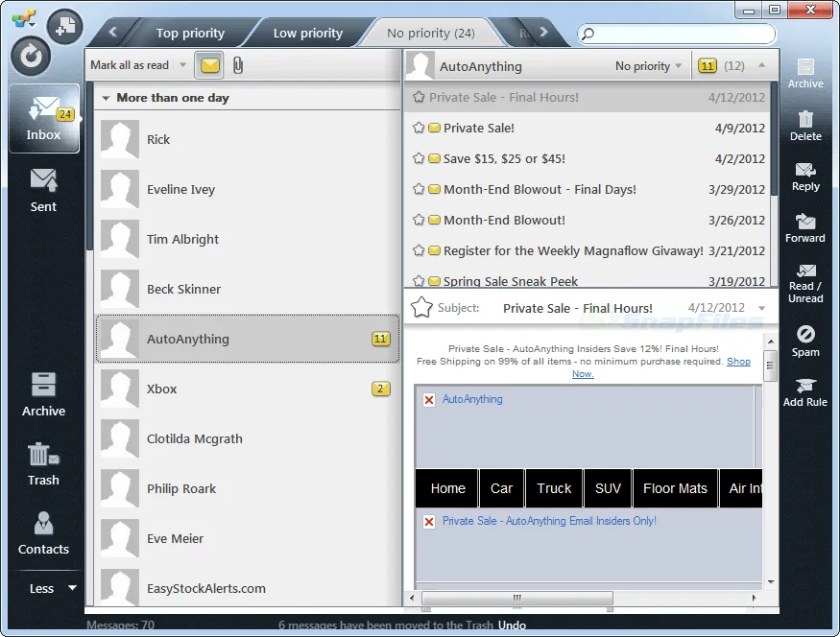Open the No priority dropdown
The image size is (840, 637).
click(x=648, y=66)
